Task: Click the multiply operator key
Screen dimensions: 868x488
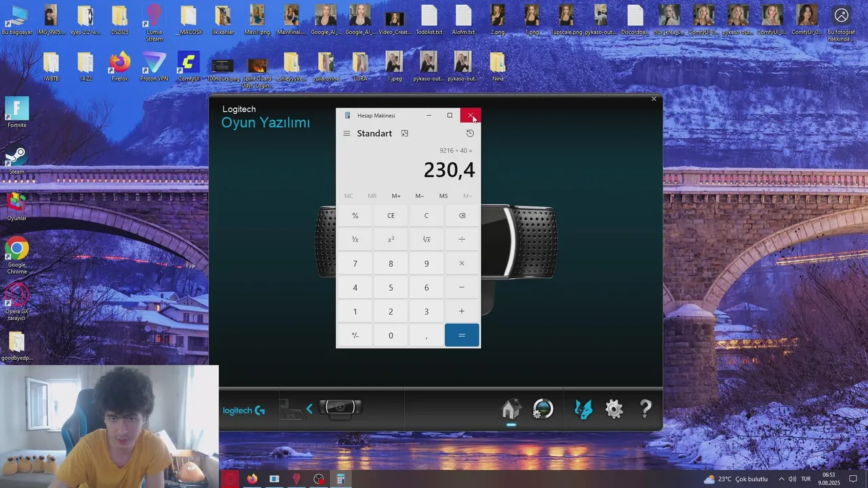Action: click(x=462, y=264)
